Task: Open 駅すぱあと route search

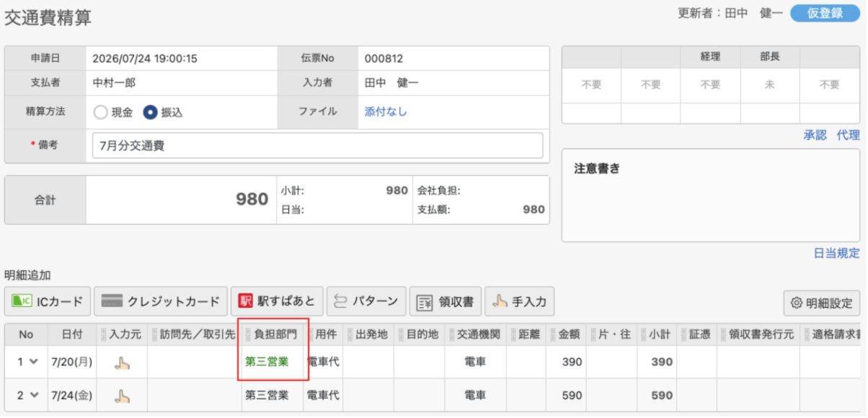Action: click(x=278, y=302)
